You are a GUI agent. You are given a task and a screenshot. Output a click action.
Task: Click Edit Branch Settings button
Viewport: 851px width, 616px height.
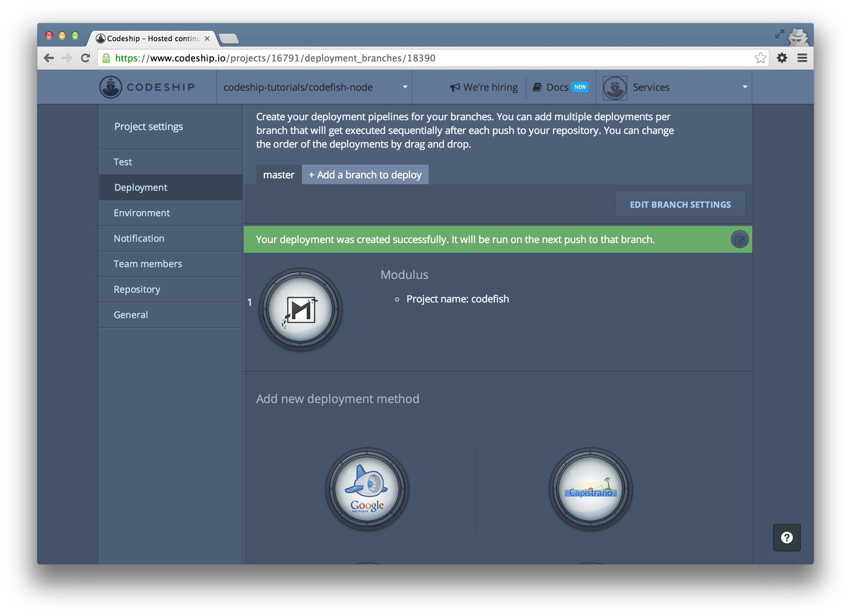tap(680, 204)
